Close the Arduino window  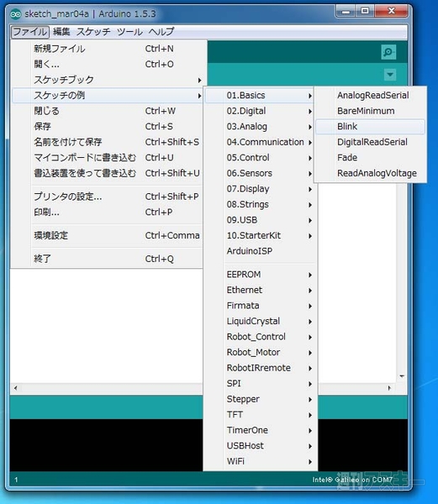tap(392, 11)
